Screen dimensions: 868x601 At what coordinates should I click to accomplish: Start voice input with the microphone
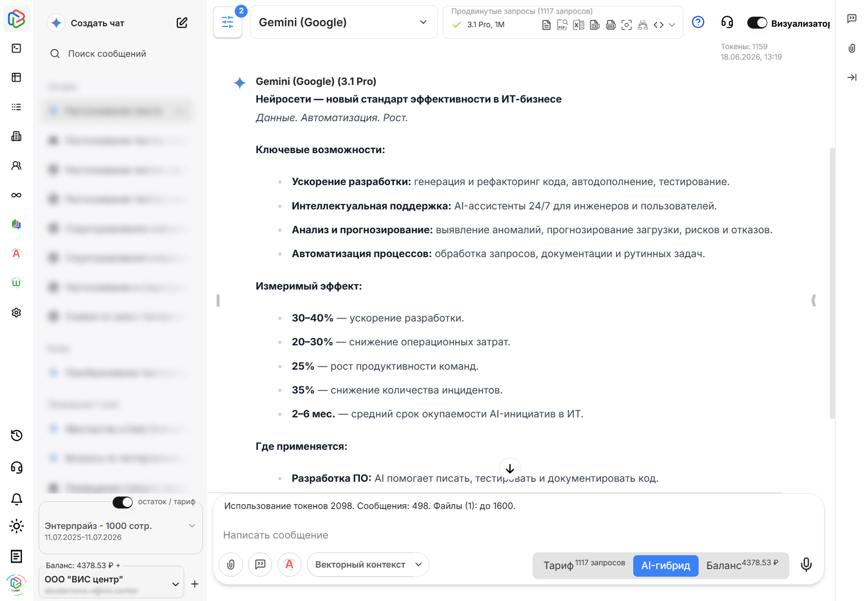[x=806, y=565]
